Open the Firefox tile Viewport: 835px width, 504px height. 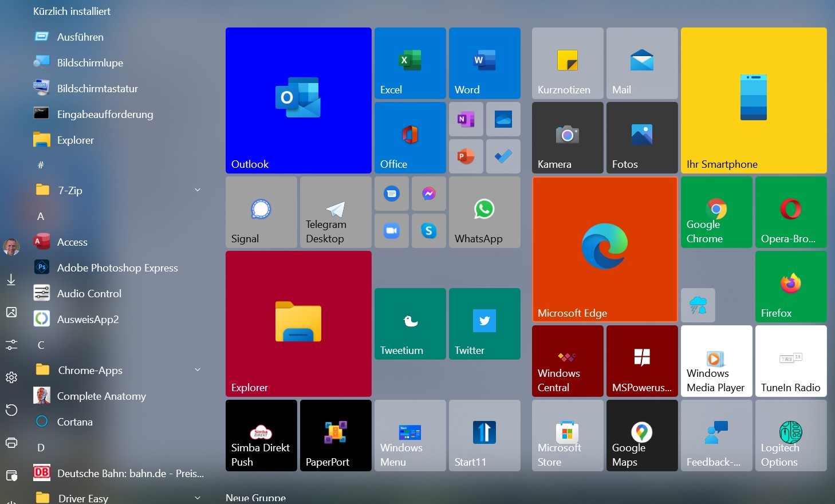click(791, 286)
